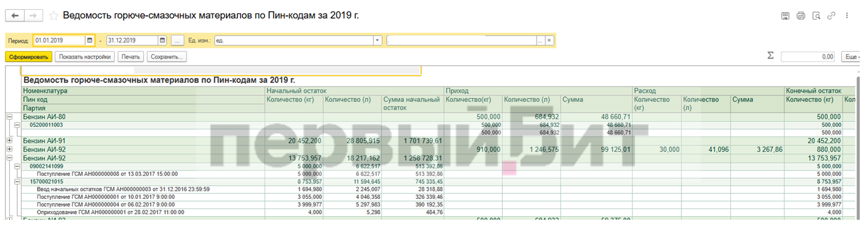This screenshot has width=868, height=228.
Task: Click the printer icon at top right
Action: click(x=800, y=16)
